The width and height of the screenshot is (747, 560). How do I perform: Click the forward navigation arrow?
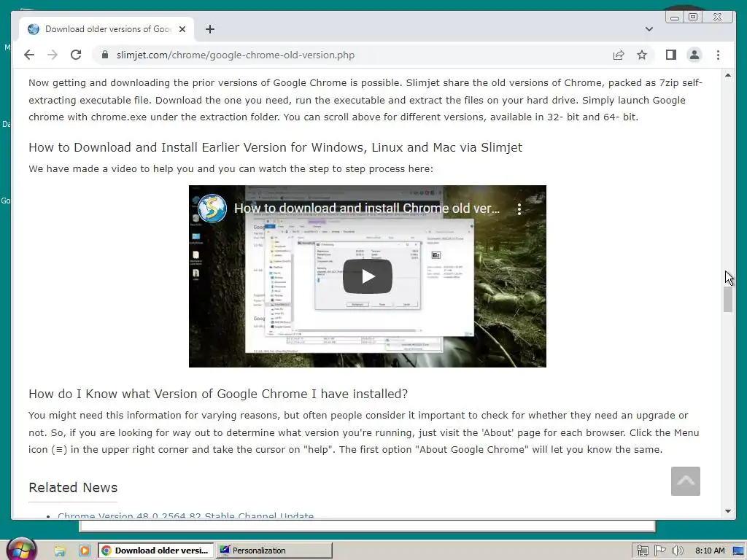(53, 55)
